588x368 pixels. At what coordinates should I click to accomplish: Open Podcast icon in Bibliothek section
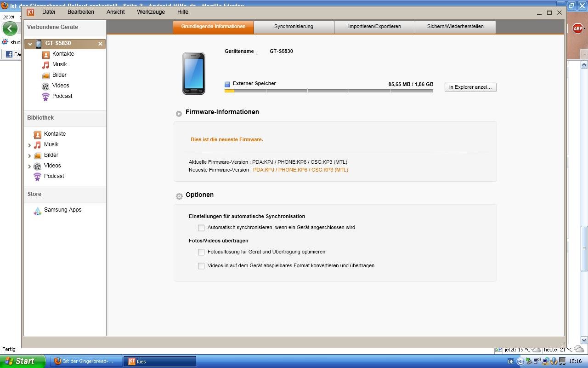37,177
